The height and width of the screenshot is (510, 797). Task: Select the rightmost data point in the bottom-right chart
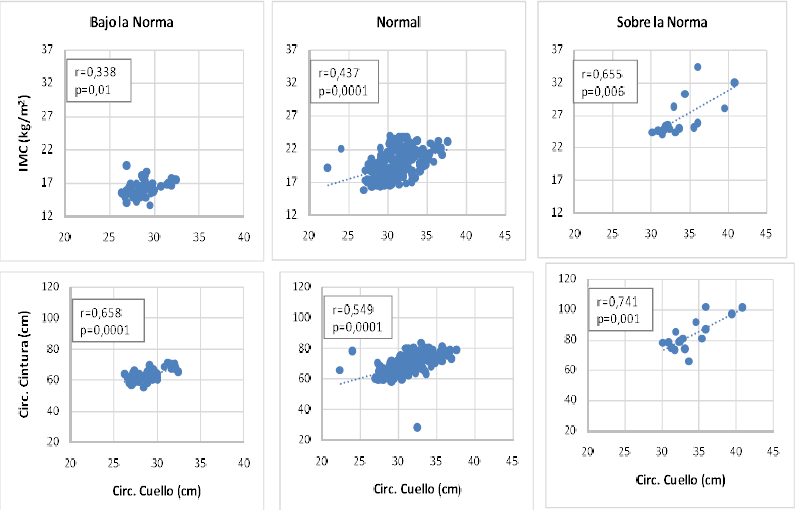(742, 307)
